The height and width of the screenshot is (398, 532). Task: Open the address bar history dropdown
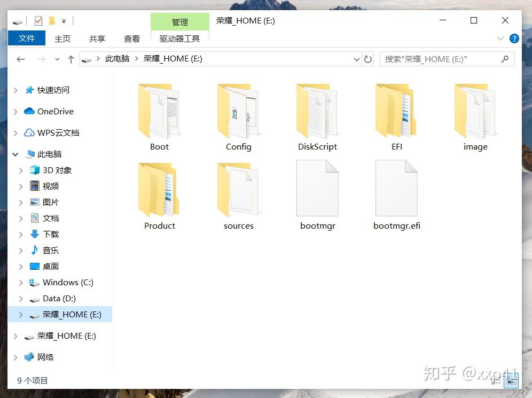tap(356, 59)
